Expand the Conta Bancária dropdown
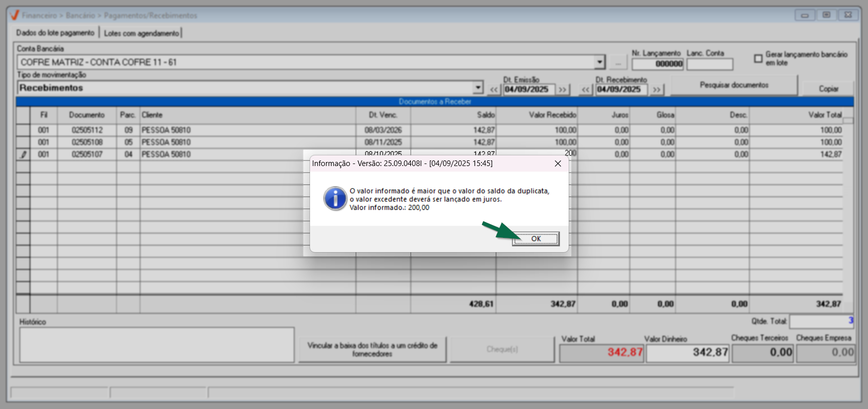868x409 pixels. pos(600,62)
